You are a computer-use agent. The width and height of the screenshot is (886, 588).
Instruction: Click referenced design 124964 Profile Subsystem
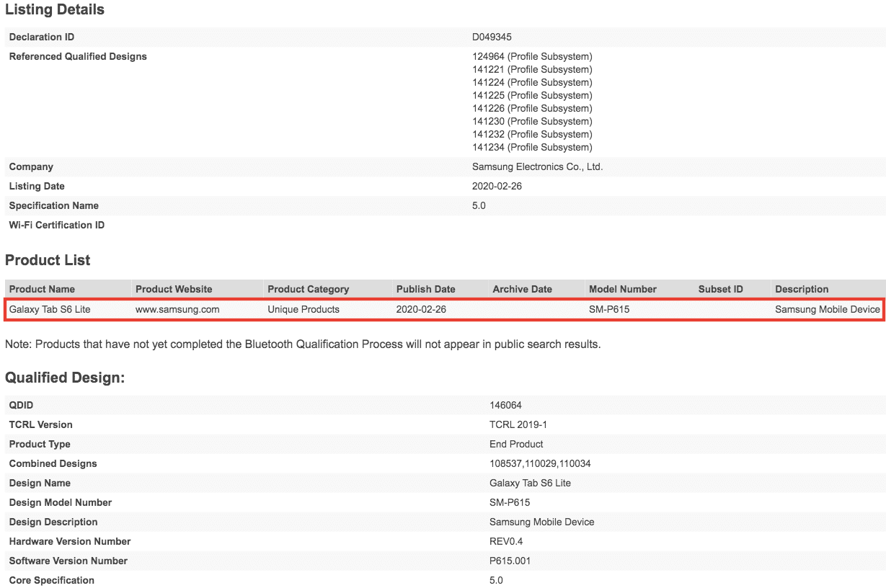click(x=532, y=56)
